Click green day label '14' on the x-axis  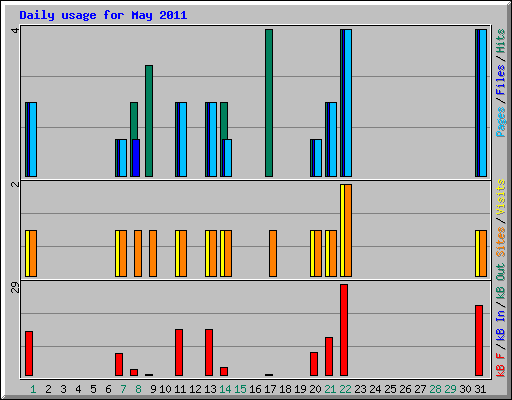(225, 389)
